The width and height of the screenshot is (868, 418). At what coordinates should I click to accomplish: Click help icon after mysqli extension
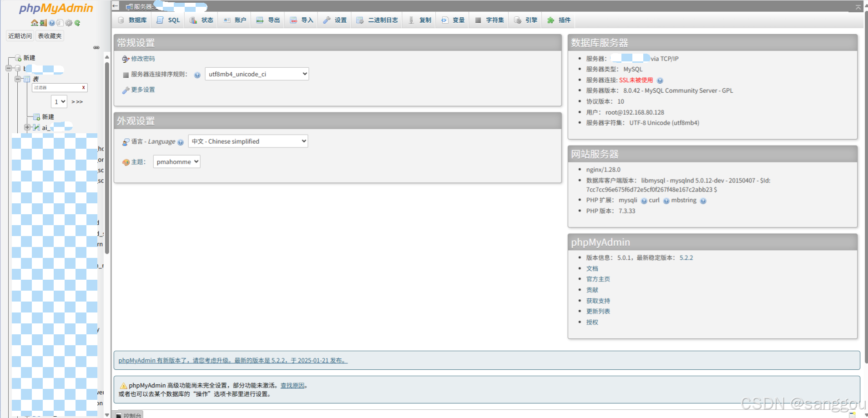tap(644, 201)
